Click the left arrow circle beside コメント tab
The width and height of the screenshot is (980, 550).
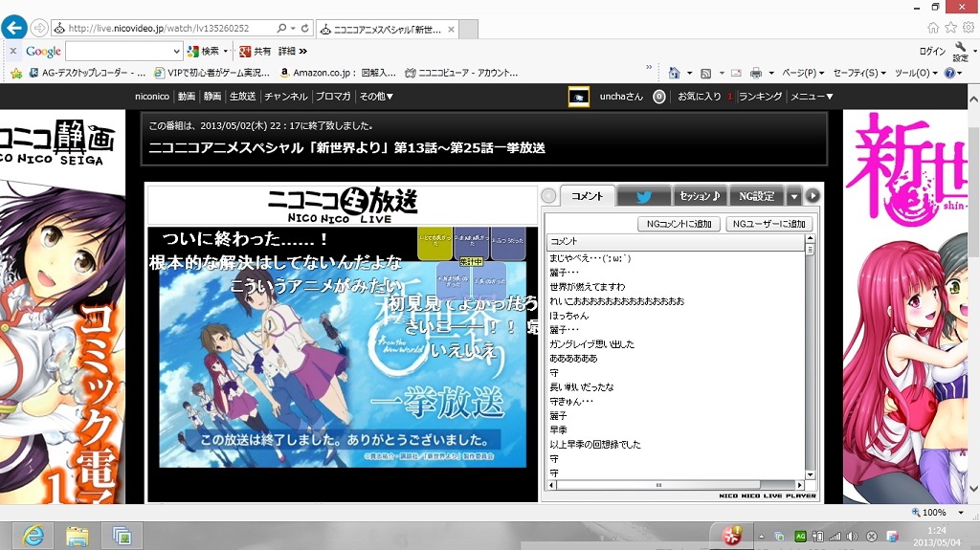coord(548,196)
